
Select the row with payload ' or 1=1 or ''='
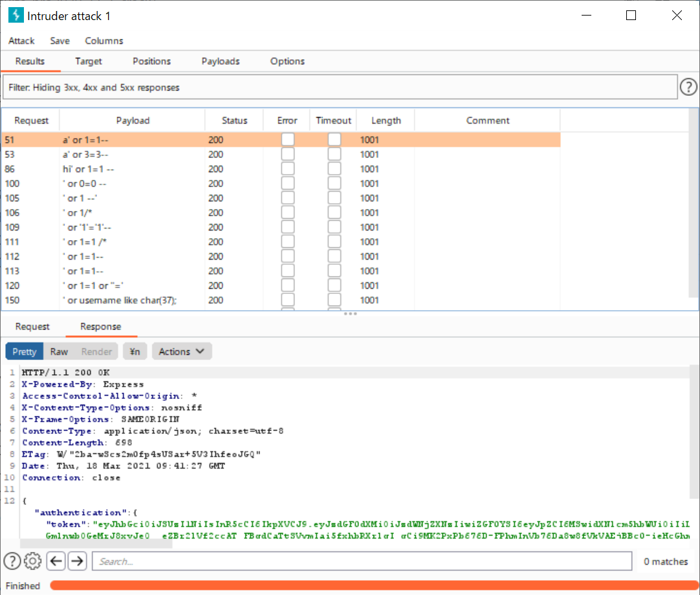pos(281,286)
